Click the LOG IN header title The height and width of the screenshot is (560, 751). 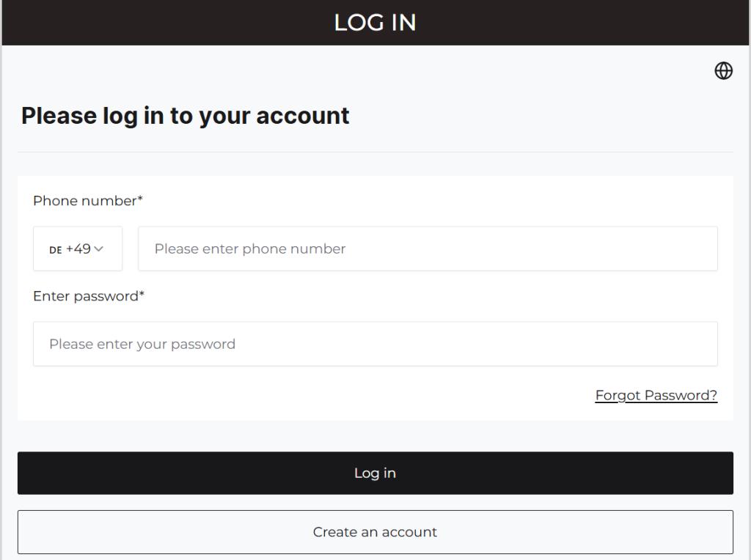click(x=375, y=23)
